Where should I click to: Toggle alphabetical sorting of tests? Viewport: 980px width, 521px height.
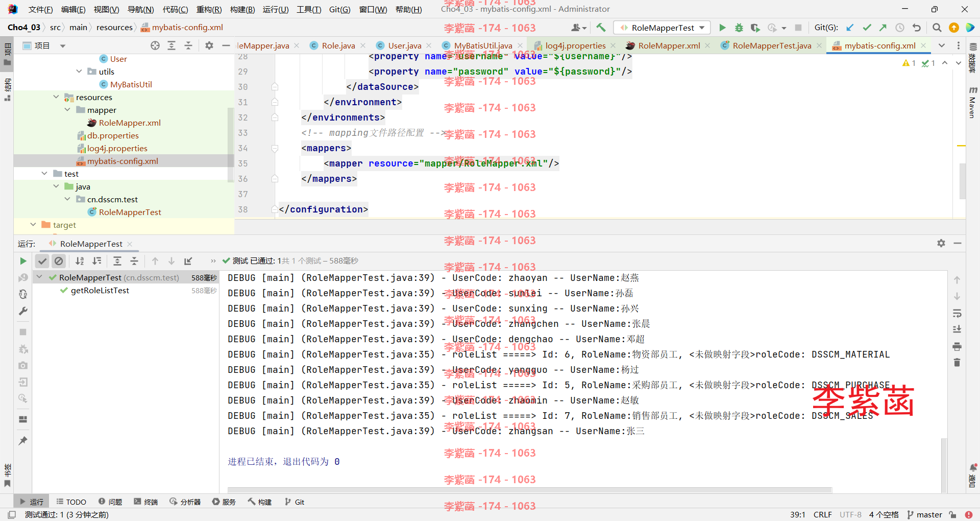[80, 261]
